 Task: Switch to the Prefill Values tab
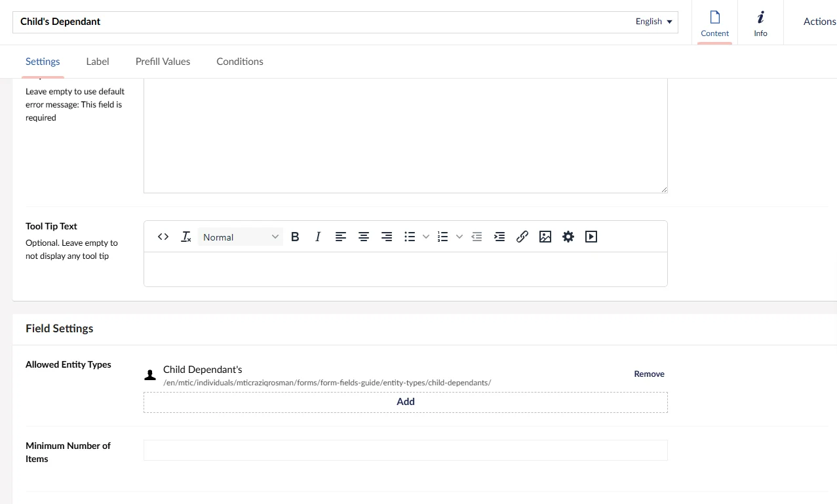coord(163,62)
